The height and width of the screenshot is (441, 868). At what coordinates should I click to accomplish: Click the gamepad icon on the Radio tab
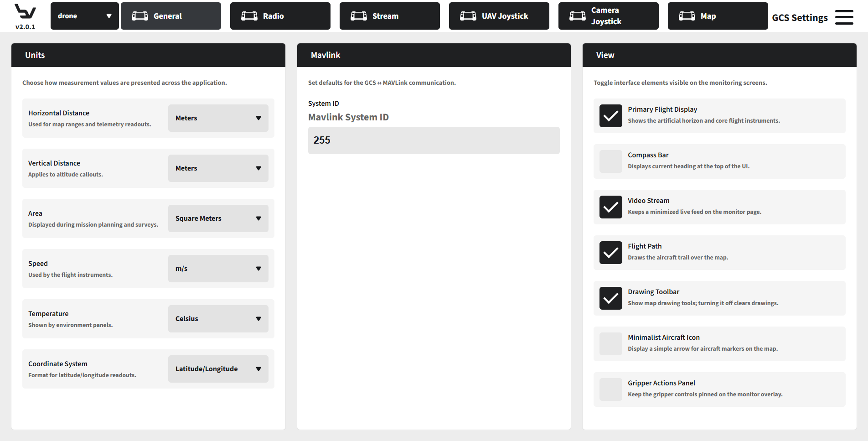[x=249, y=16]
